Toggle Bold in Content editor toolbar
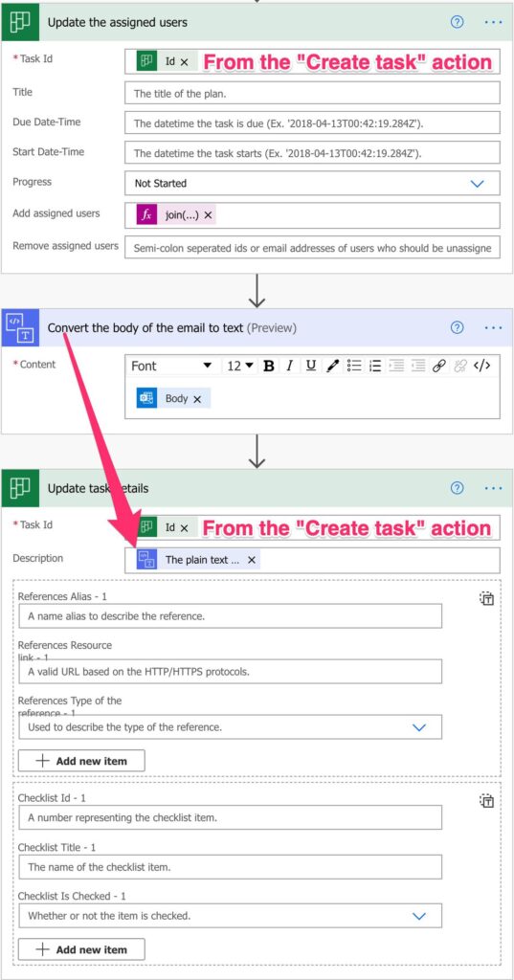Screen dimensions: 514x980 coord(269,367)
